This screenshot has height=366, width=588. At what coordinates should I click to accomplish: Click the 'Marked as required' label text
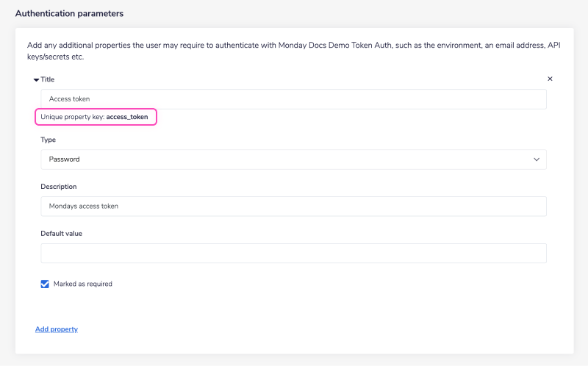point(83,284)
